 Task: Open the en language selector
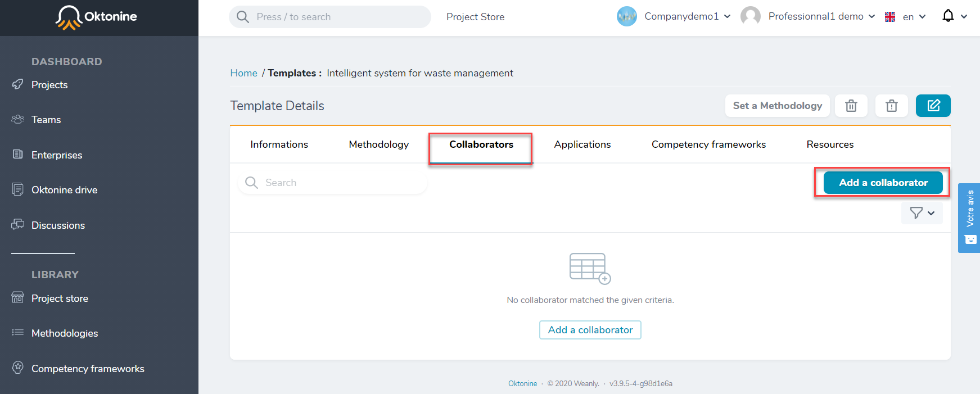[905, 17]
